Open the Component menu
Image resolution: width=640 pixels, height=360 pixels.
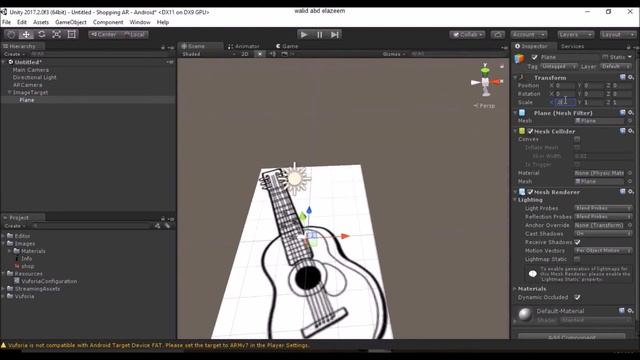pyautogui.click(x=108, y=22)
